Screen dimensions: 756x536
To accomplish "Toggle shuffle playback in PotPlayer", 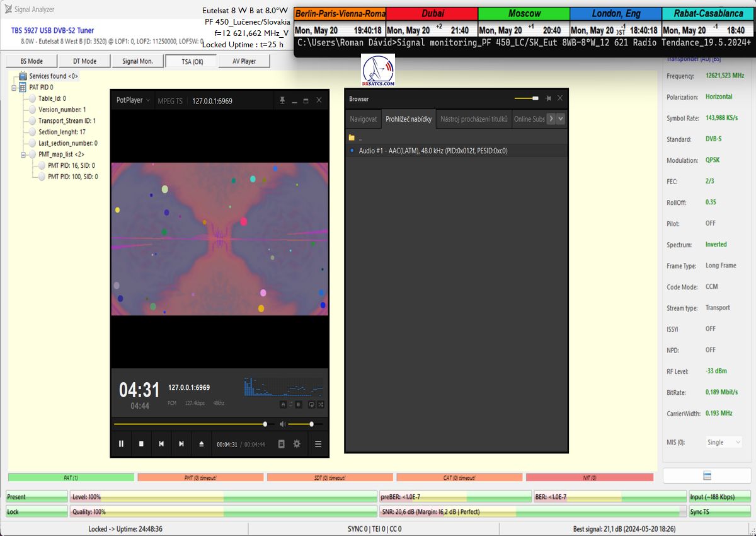I will pyautogui.click(x=321, y=404).
